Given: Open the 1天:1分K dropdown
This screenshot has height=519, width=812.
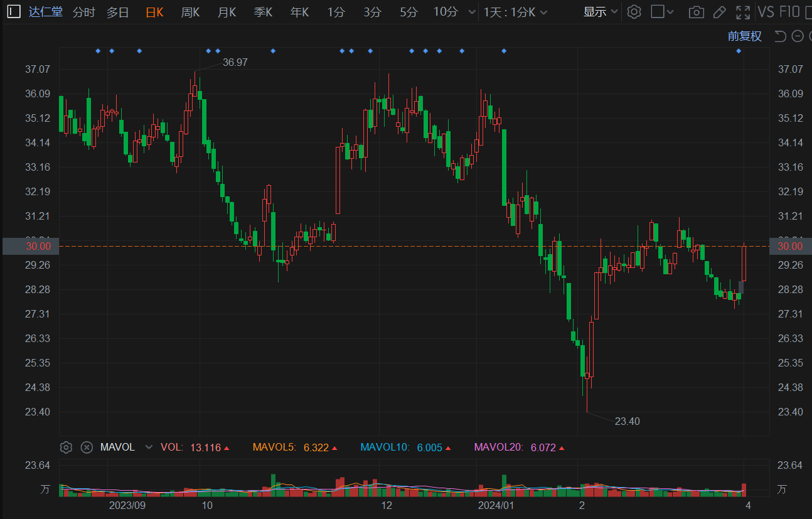Looking at the screenshot, I should pyautogui.click(x=515, y=12).
